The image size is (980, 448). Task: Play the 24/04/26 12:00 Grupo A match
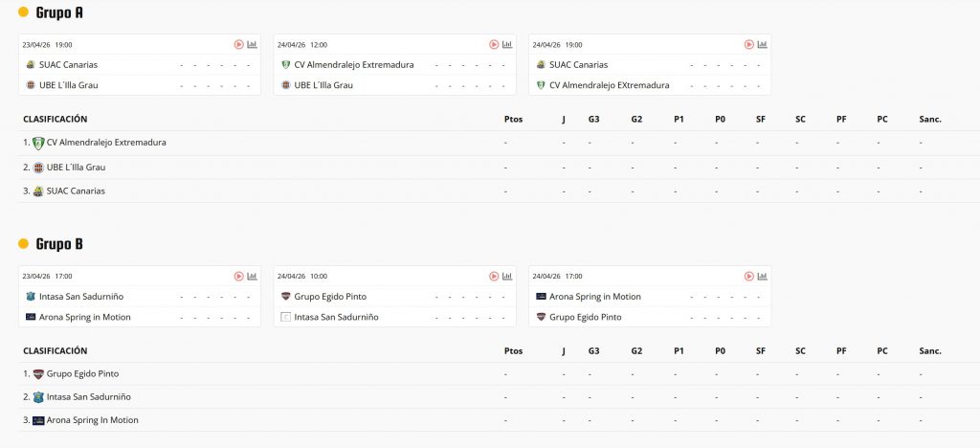click(494, 44)
